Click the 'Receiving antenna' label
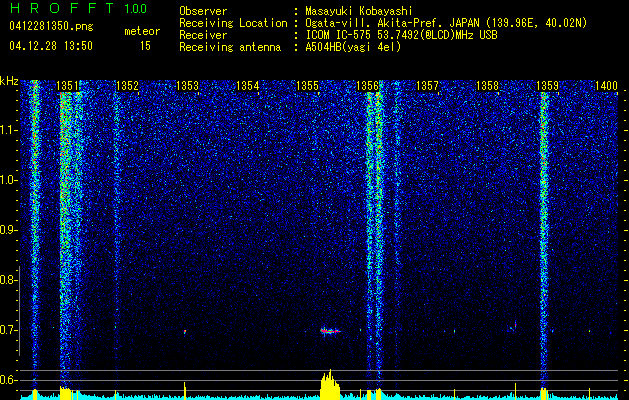Viewport: 629px width, 400px height. pyautogui.click(x=230, y=47)
